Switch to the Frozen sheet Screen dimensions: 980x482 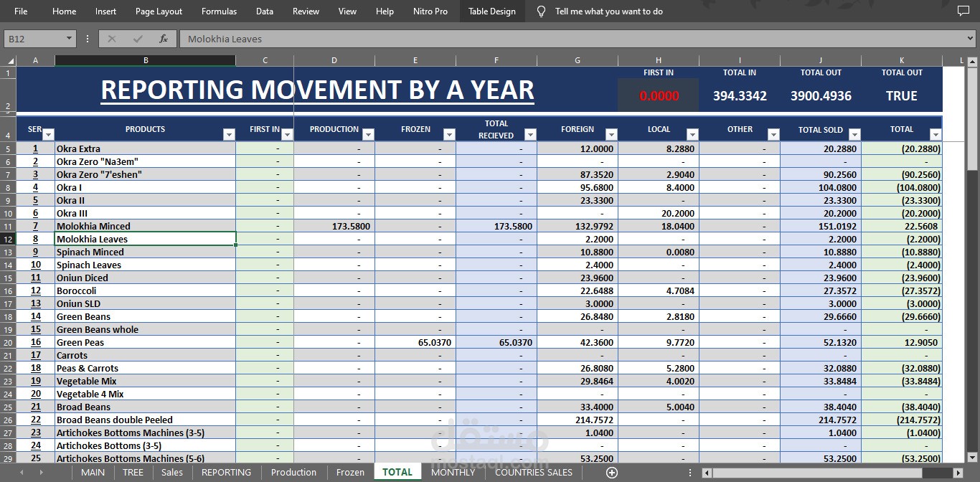pyautogui.click(x=350, y=472)
